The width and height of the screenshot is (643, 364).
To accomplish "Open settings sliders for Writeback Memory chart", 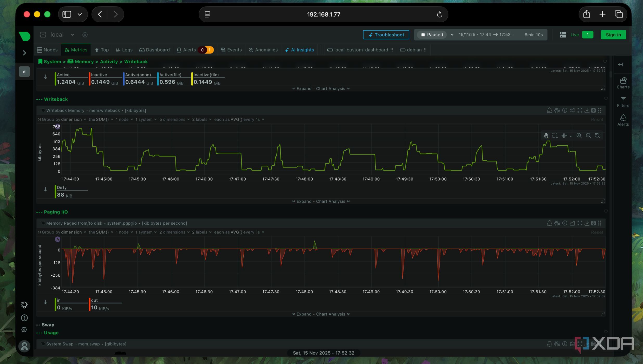I will coord(557,110).
